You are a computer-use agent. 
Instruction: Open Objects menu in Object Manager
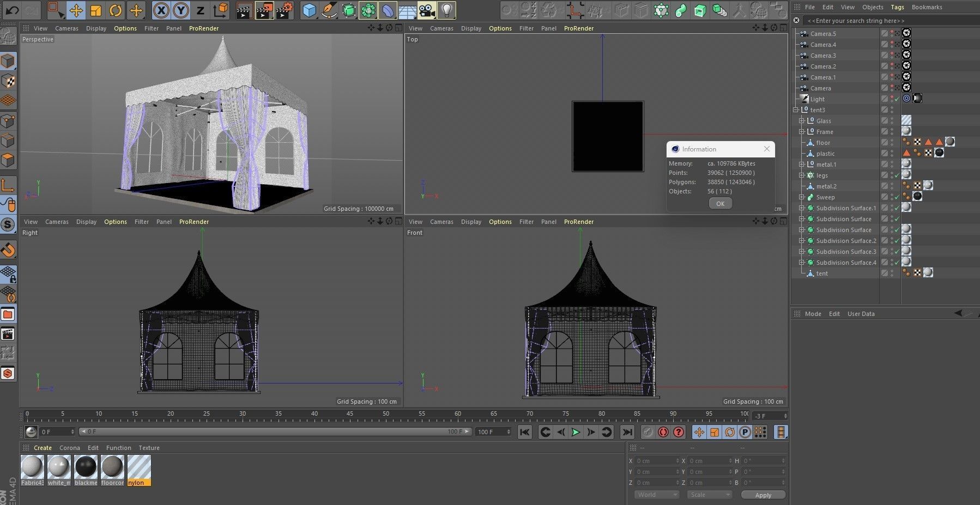tap(873, 7)
